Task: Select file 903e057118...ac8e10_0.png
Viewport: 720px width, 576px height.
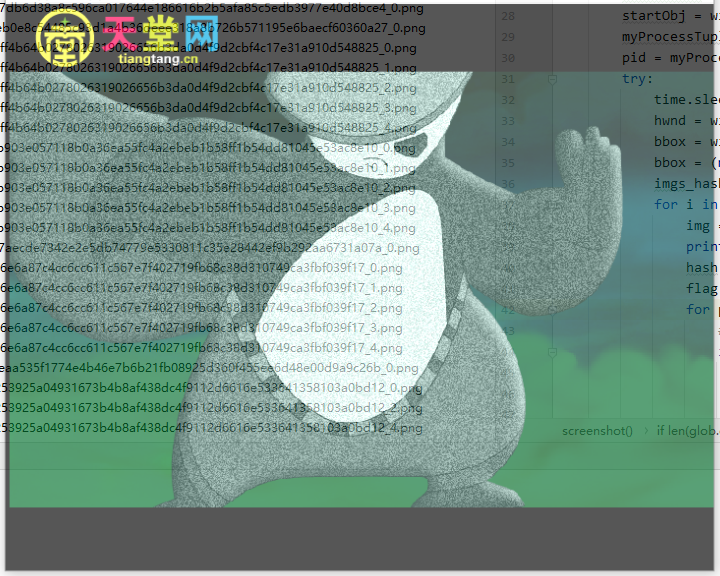Action: coord(208,148)
